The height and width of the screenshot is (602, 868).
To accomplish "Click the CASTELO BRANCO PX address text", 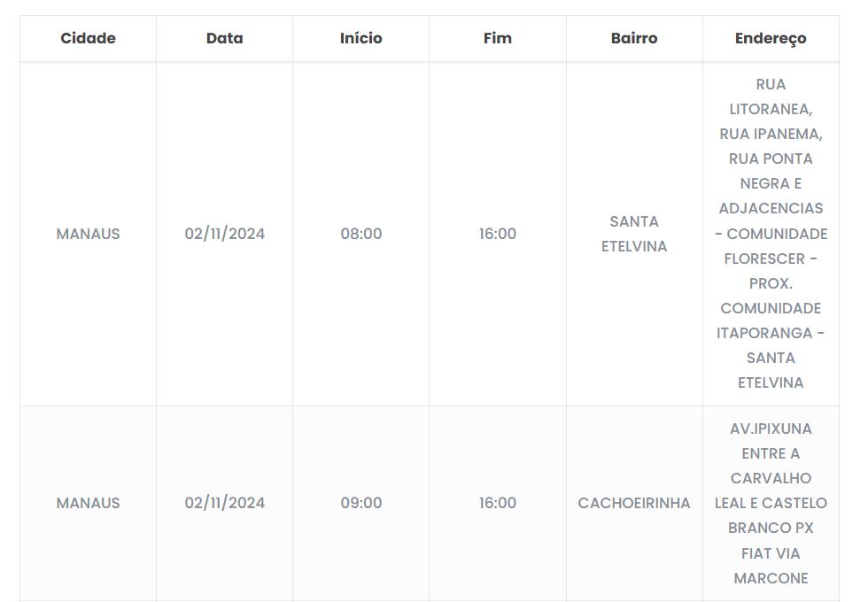I will (x=771, y=515).
